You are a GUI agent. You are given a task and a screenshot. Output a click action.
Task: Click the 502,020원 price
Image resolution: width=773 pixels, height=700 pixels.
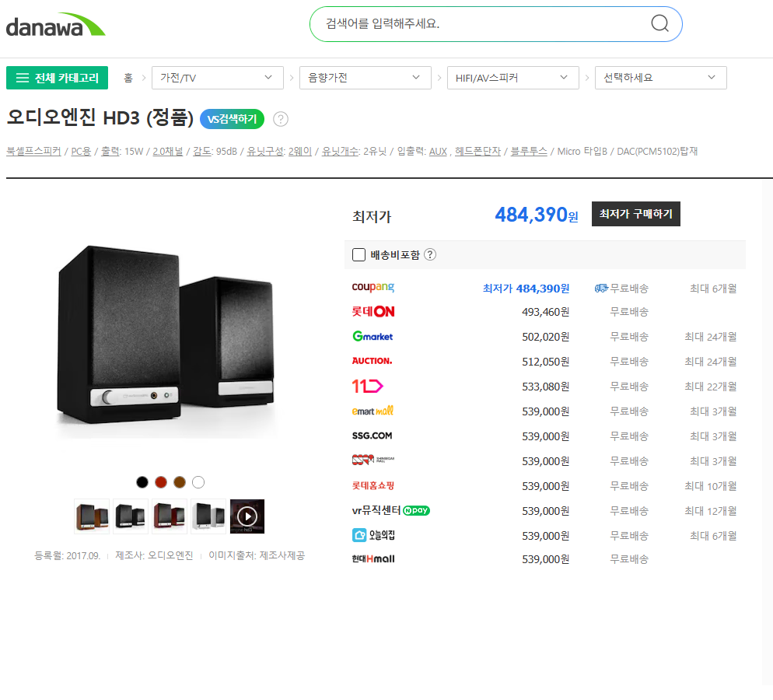546,337
